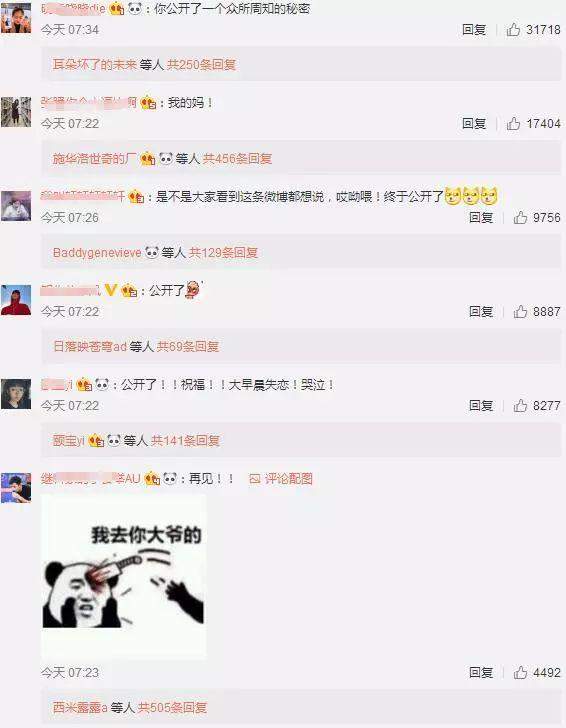Expand 共250条回复 replies
566x728 pixels.
click(x=202, y=65)
